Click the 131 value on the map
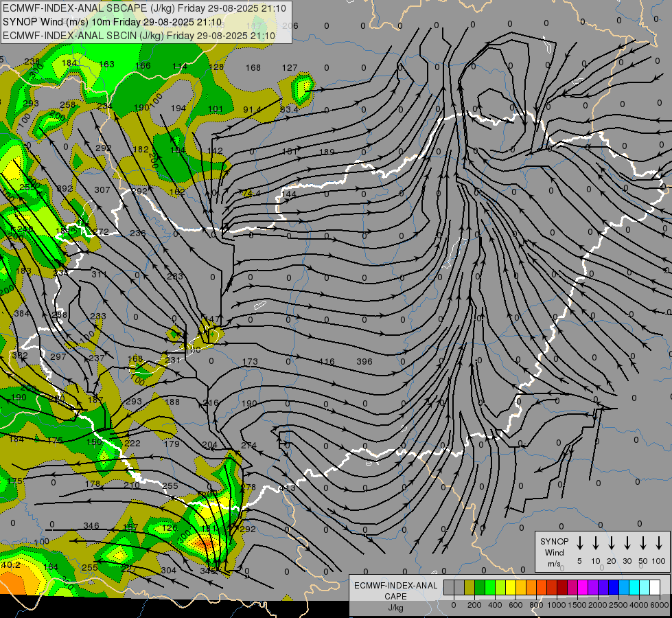This screenshot has height=618, width=672. click(290, 151)
